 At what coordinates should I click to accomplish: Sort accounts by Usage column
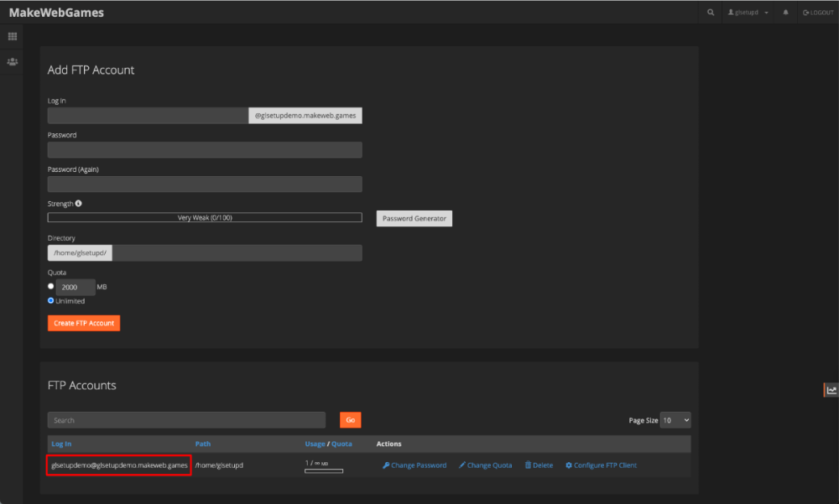click(x=315, y=444)
